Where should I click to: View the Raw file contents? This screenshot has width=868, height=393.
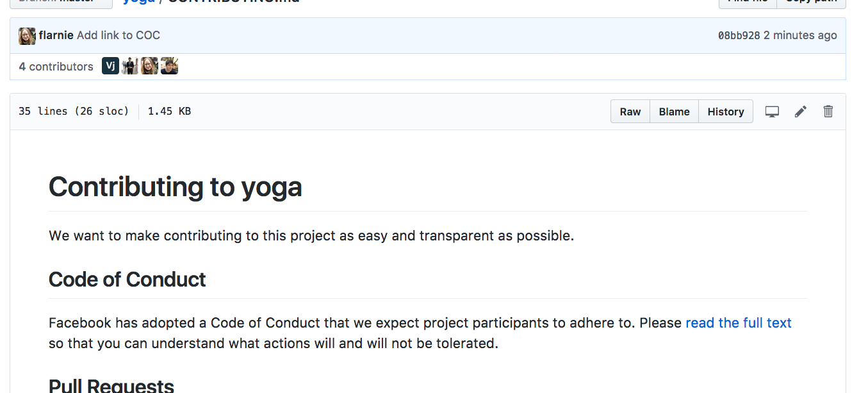click(630, 112)
